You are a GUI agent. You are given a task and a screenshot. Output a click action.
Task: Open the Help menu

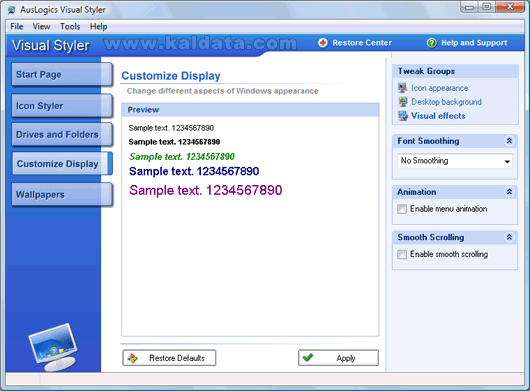point(98,26)
